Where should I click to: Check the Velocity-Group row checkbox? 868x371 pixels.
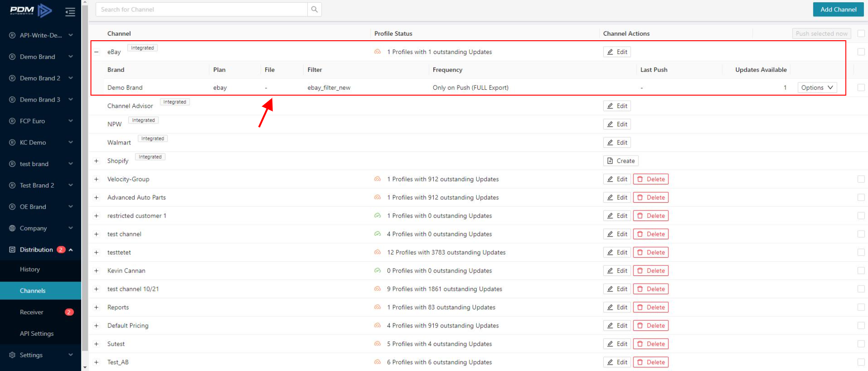[861, 179]
